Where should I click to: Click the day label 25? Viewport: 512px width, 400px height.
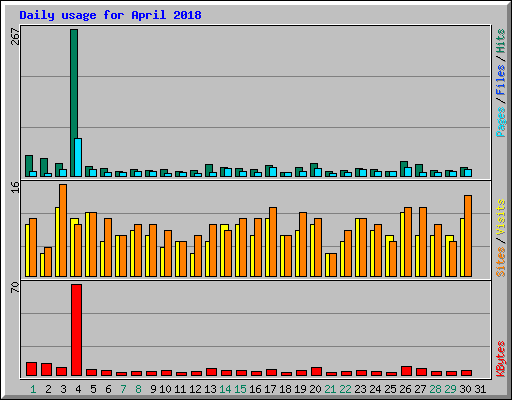point(390,389)
